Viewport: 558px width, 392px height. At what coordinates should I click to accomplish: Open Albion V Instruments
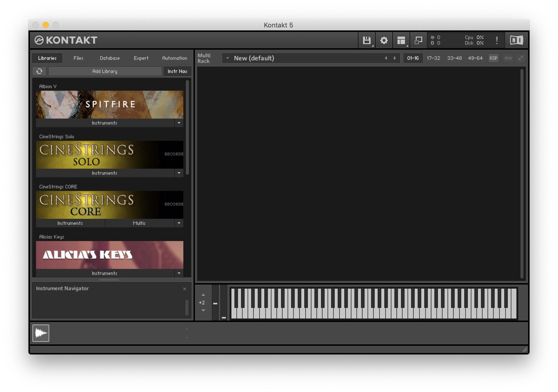[x=105, y=123]
